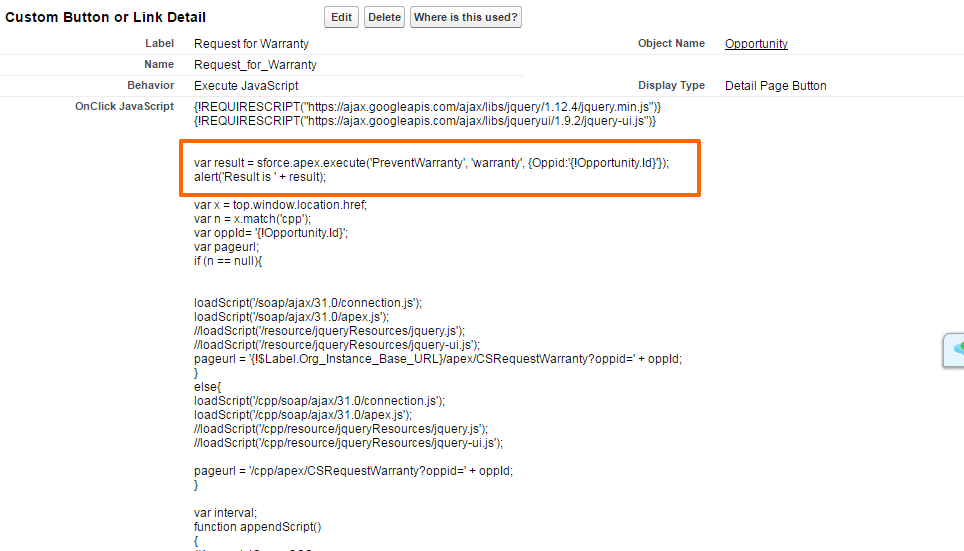Screen dimensions: 964x551
Task: Open the Opportunity object link
Action: click(x=756, y=44)
